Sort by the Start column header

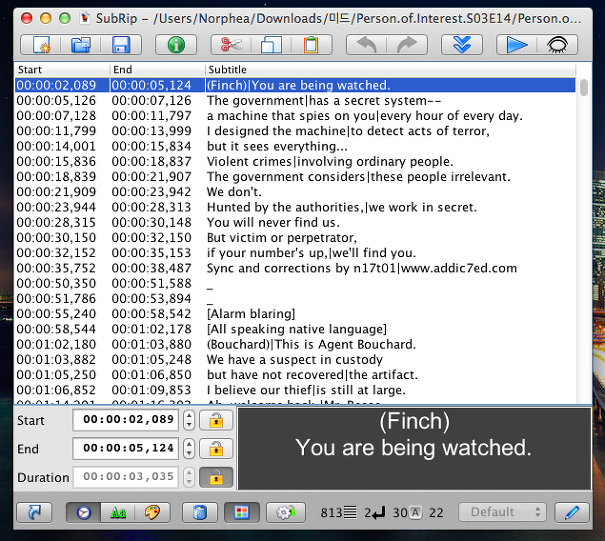[62, 69]
